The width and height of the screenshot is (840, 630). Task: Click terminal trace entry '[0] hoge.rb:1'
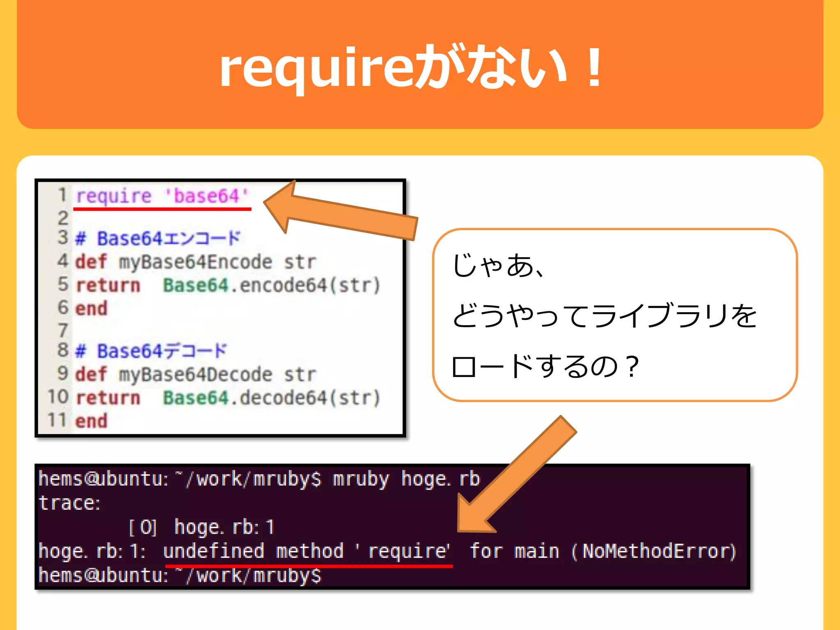coord(201,527)
